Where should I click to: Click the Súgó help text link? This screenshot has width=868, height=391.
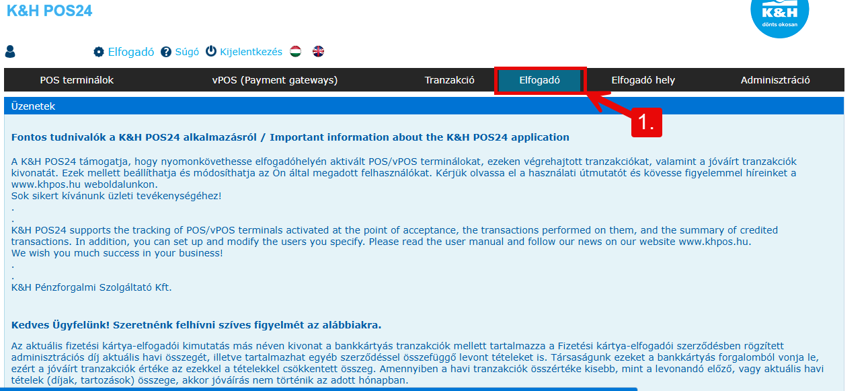(187, 52)
